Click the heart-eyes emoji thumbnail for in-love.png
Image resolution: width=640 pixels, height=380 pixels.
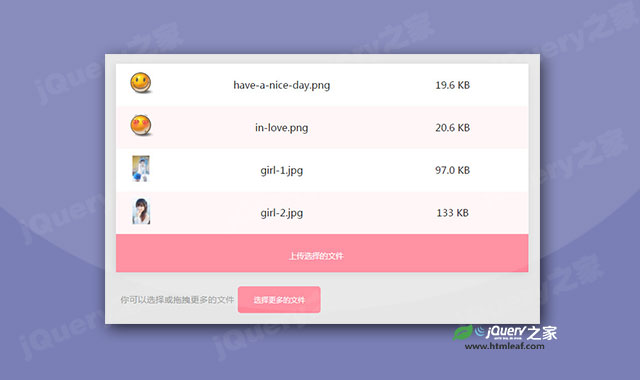141,125
